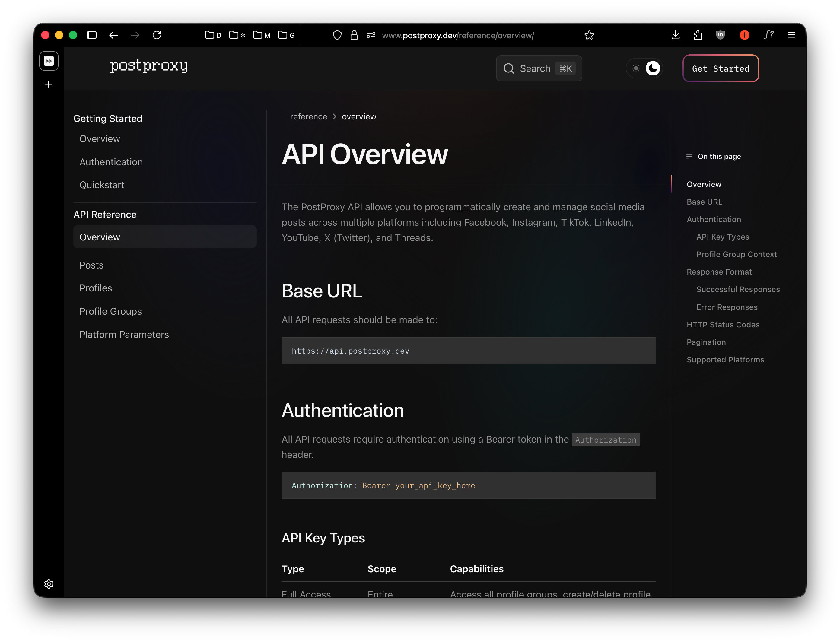
Task: Open Quickstart in Getting Started
Action: pos(102,185)
